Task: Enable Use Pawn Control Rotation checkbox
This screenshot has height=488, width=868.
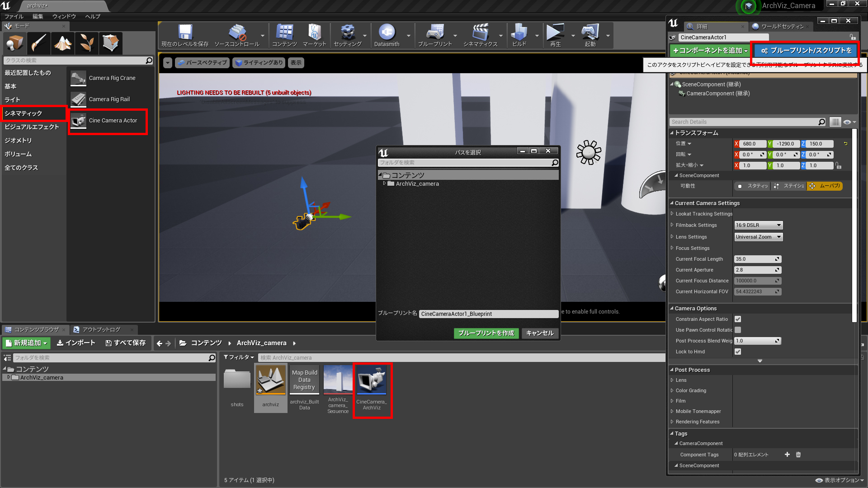Action: 738,330
